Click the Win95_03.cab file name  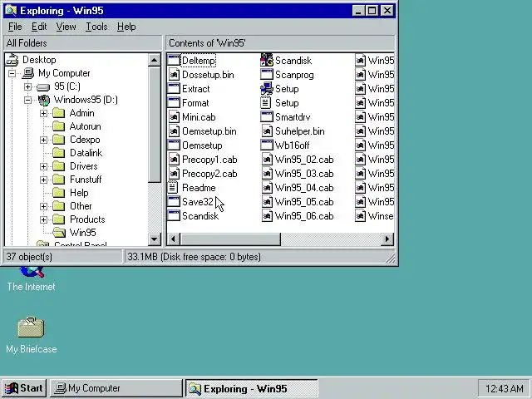tap(304, 174)
